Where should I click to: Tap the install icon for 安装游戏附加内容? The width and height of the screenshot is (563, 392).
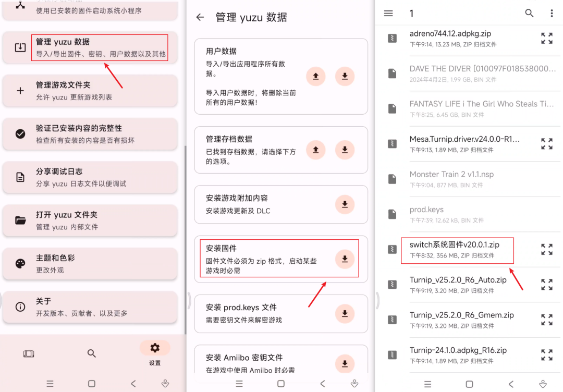coord(345,204)
